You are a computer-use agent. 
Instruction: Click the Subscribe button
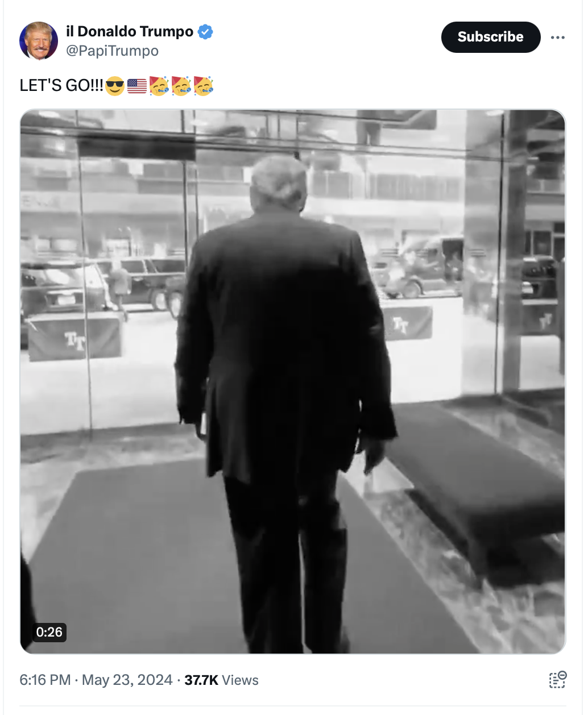(x=491, y=37)
